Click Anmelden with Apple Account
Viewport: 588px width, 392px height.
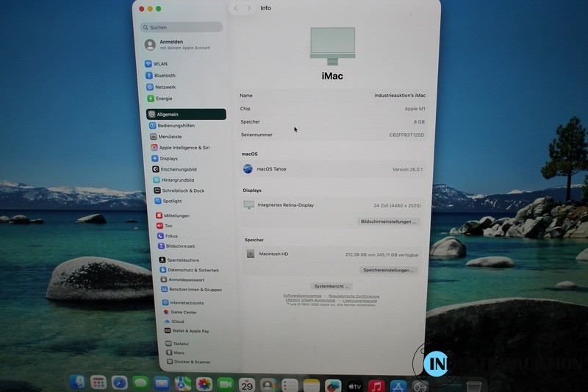tap(171, 44)
